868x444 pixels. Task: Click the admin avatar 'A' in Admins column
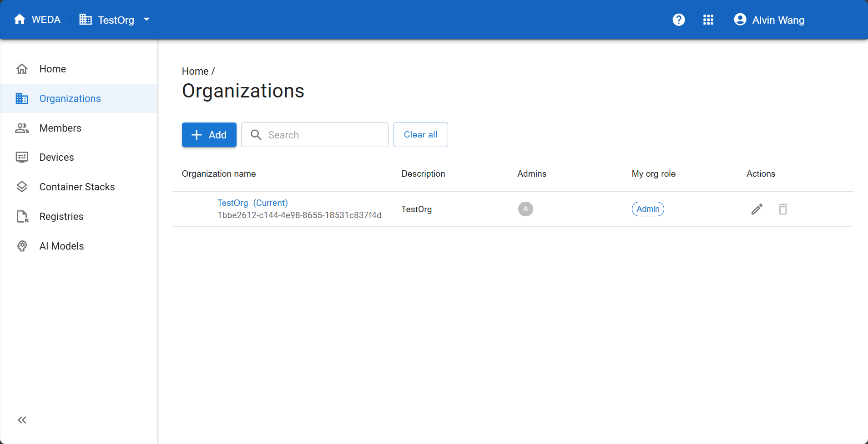525,209
